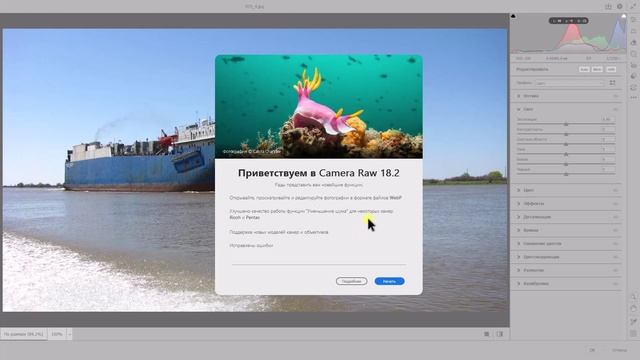Expand the Цветокоррекция panel
Screen dimensions: 640x360
pyautogui.click(x=519, y=257)
